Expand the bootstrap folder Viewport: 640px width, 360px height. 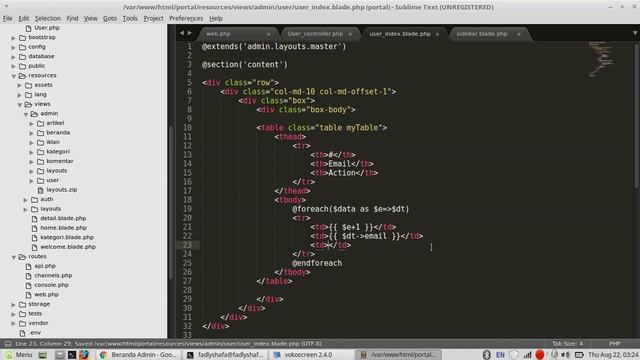click(13, 38)
